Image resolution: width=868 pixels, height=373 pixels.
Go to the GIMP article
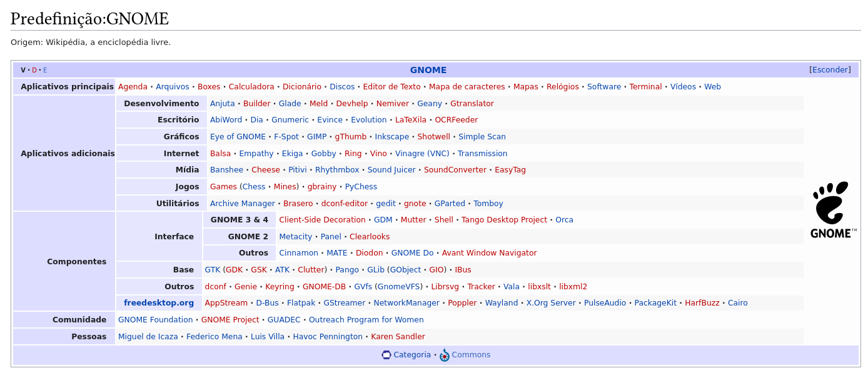pos(316,137)
